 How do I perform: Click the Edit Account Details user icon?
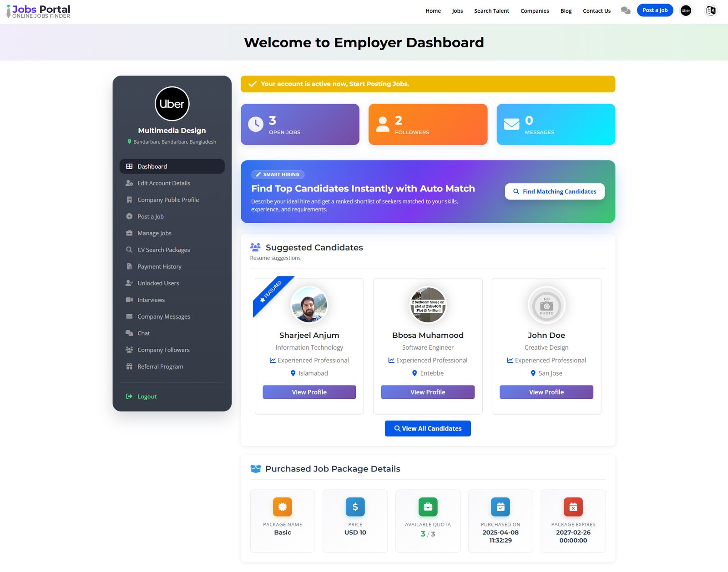pyautogui.click(x=129, y=183)
